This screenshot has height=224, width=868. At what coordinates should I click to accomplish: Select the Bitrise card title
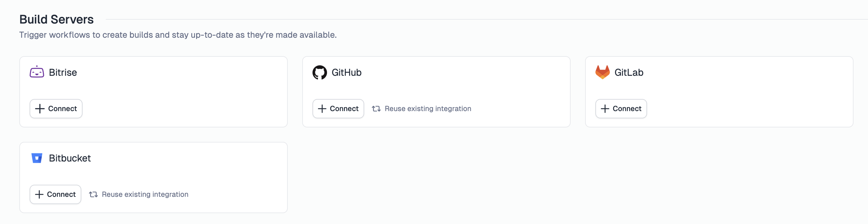click(x=63, y=72)
